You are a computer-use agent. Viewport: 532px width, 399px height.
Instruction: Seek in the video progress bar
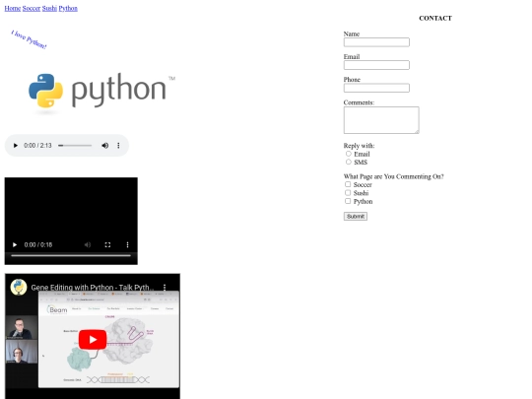pyautogui.click(x=71, y=255)
